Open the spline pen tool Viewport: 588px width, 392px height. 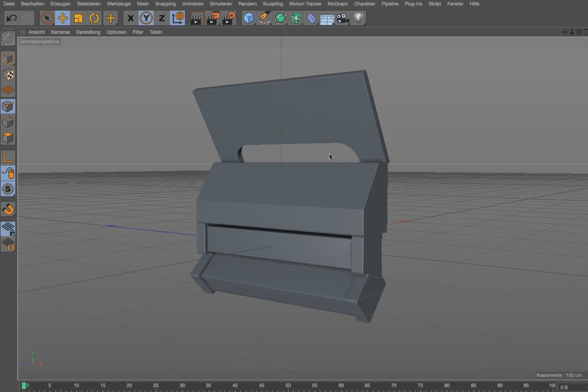pyautogui.click(x=265, y=19)
